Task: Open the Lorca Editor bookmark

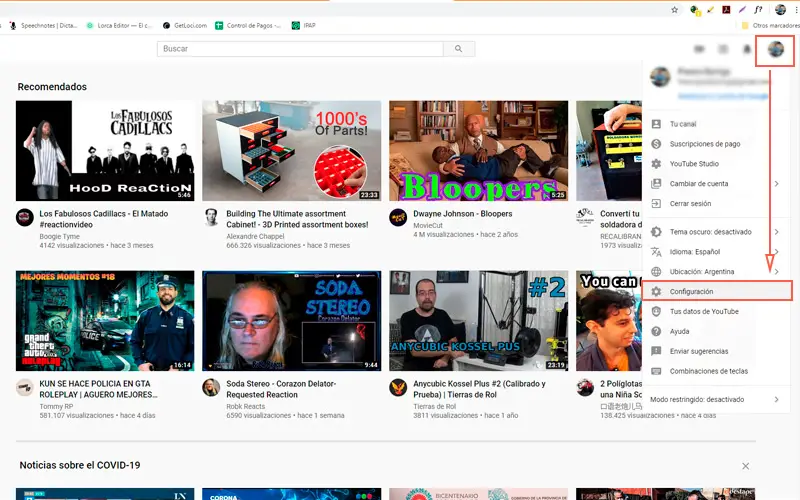Action: (119, 26)
